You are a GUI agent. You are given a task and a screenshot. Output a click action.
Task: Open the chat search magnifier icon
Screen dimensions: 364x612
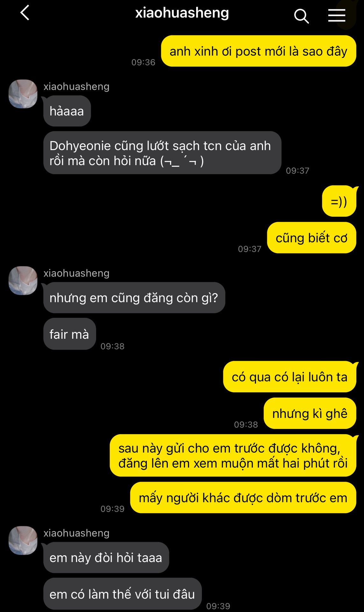click(x=301, y=16)
